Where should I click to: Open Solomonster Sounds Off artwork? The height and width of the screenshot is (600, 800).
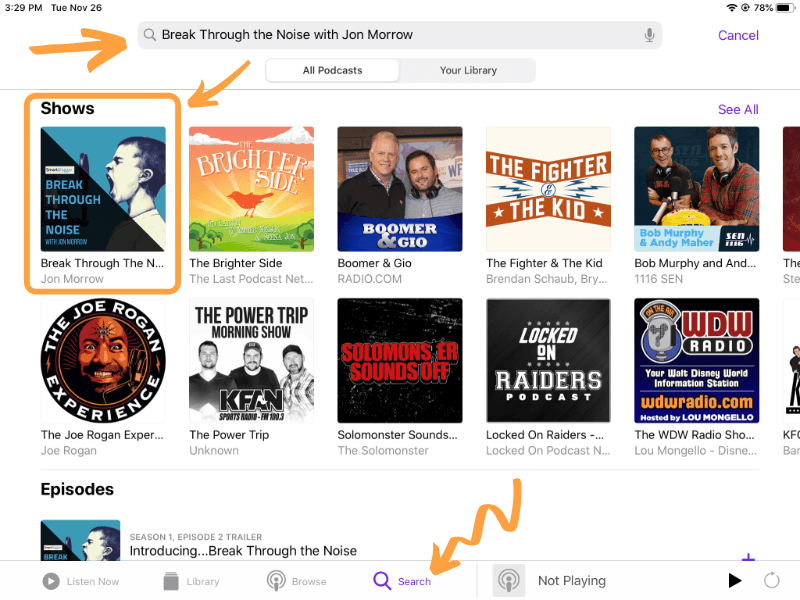[x=400, y=361]
